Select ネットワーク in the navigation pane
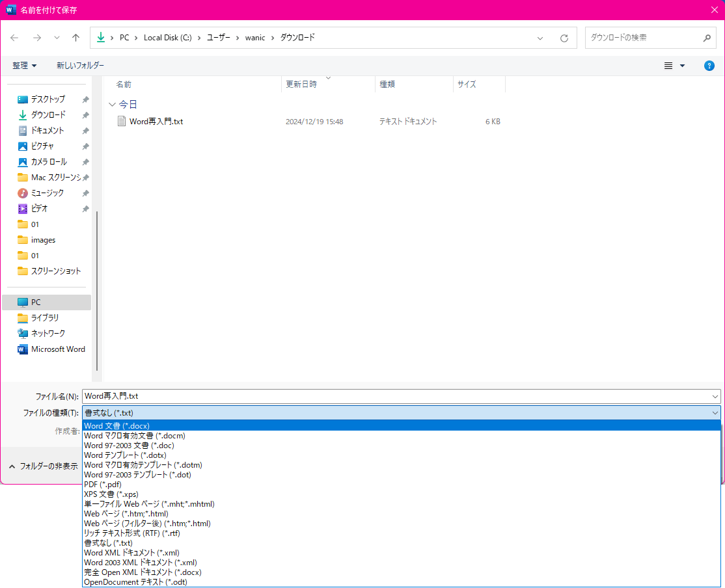Image resolution: width=725 pixels, height=588 pixels. click(48, 333)
